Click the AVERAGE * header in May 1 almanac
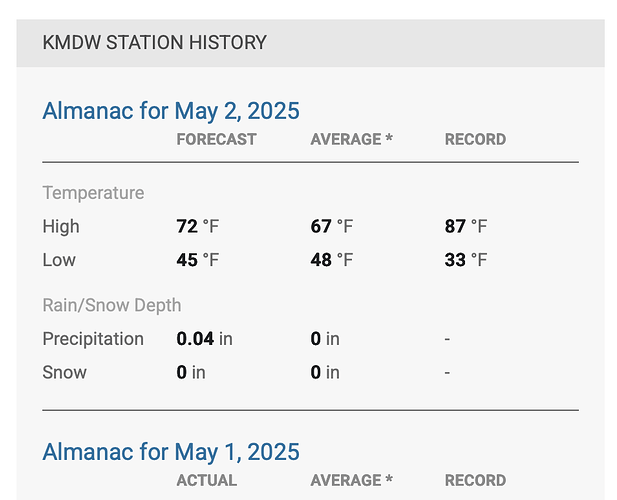The height and width of the screenshot is (500, 617). tap(351, 480)
